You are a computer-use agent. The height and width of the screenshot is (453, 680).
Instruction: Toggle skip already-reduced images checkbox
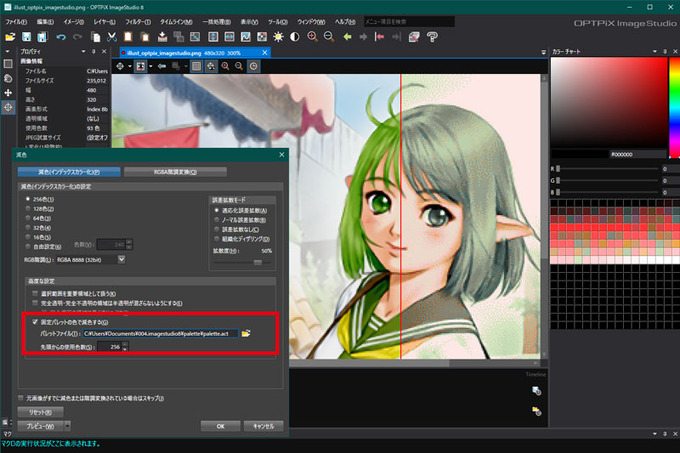click(x=23, y=396)
